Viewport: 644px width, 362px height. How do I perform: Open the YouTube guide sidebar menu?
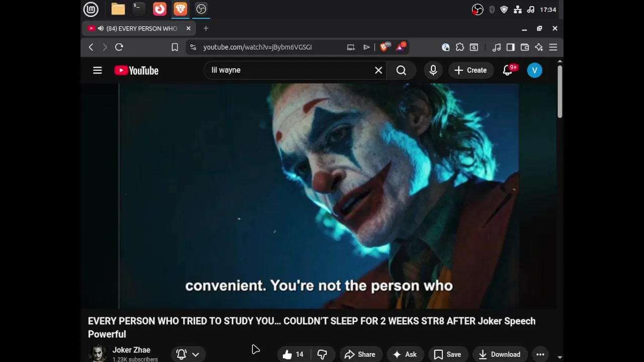coord(98,70)
